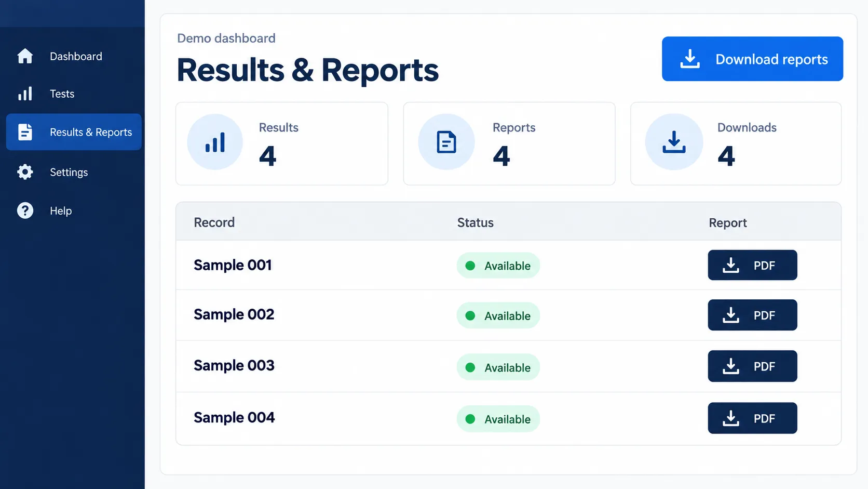Viewport: 868px width, 489px height.
Task: Click the PDF label for Sample 001
Action: [764, 266]
